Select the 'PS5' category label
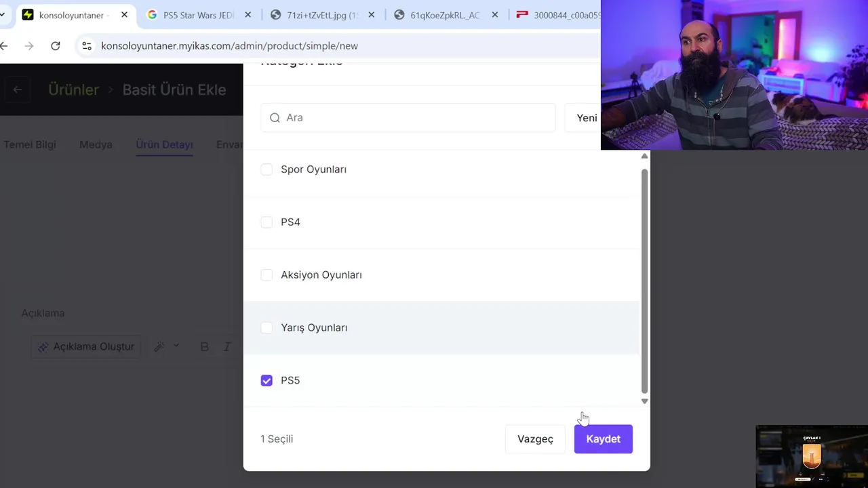 point(290,381)
